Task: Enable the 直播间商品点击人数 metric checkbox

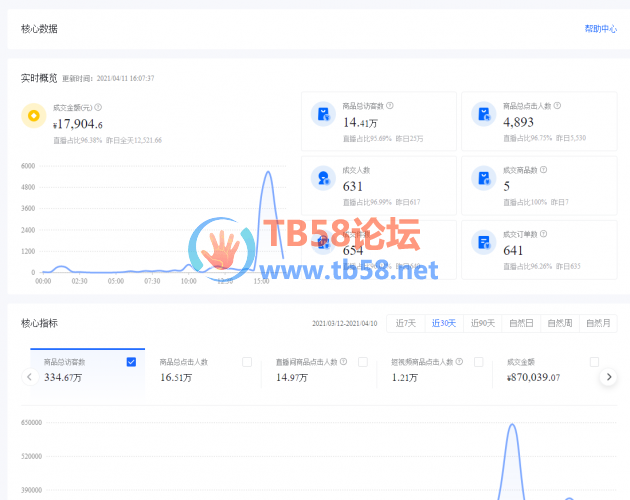Action: pyautogui.click(x=362, y=362)
